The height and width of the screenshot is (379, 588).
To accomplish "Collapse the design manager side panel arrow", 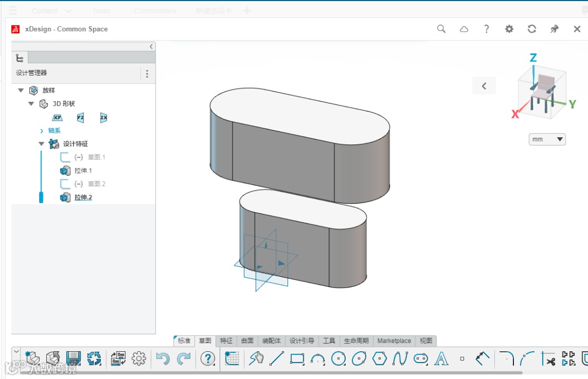I will coord(151,46).
